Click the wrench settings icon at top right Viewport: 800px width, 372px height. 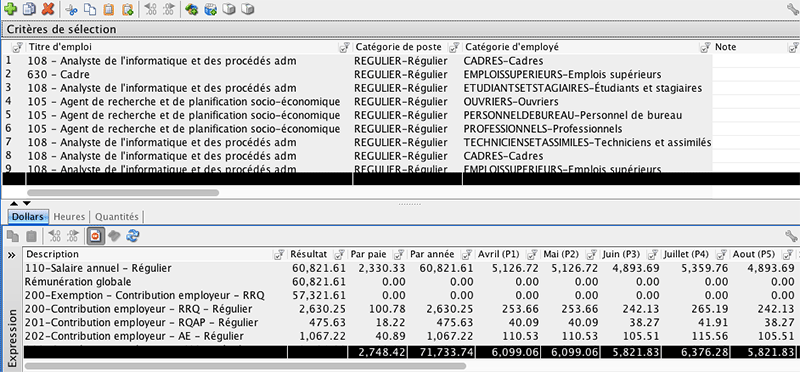tap(792, 9)
